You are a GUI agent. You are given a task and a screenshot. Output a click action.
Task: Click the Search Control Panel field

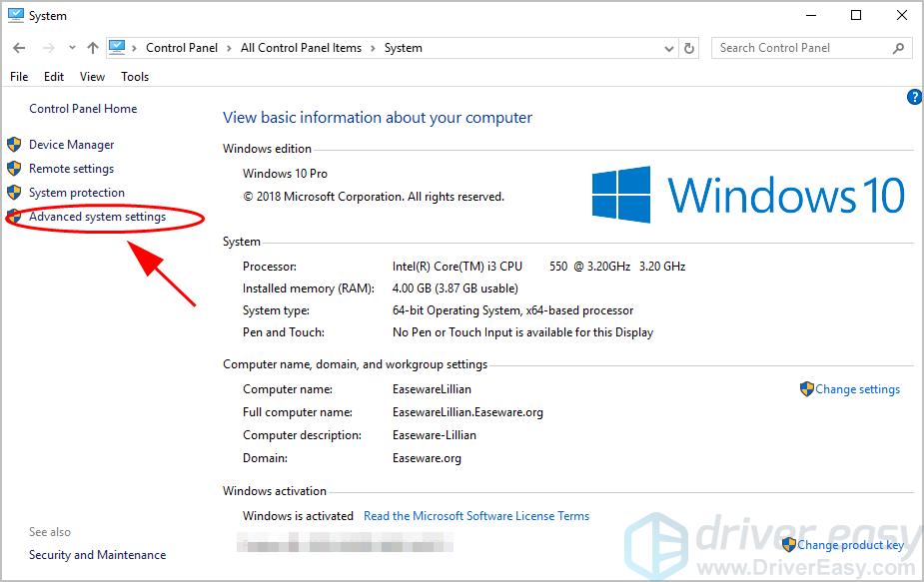tap(799, 48)
